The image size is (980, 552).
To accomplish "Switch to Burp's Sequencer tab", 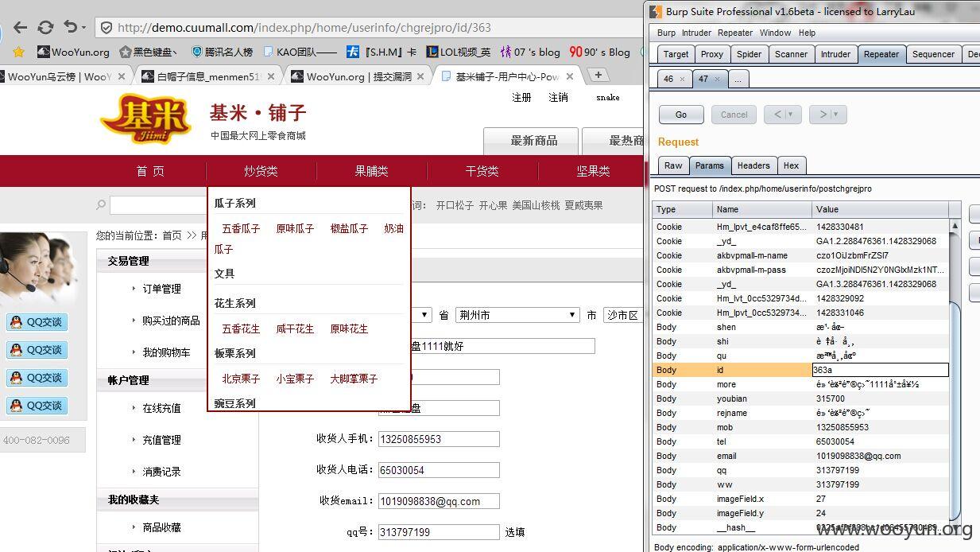I will [933, 54].
